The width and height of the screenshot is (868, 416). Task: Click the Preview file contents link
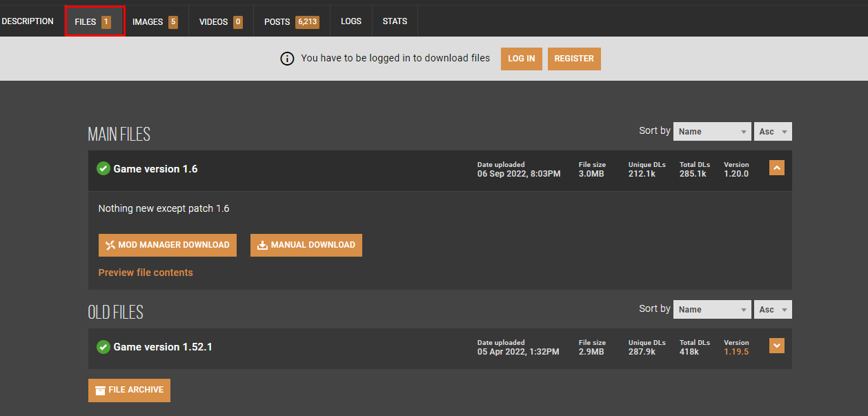point(146,273)
